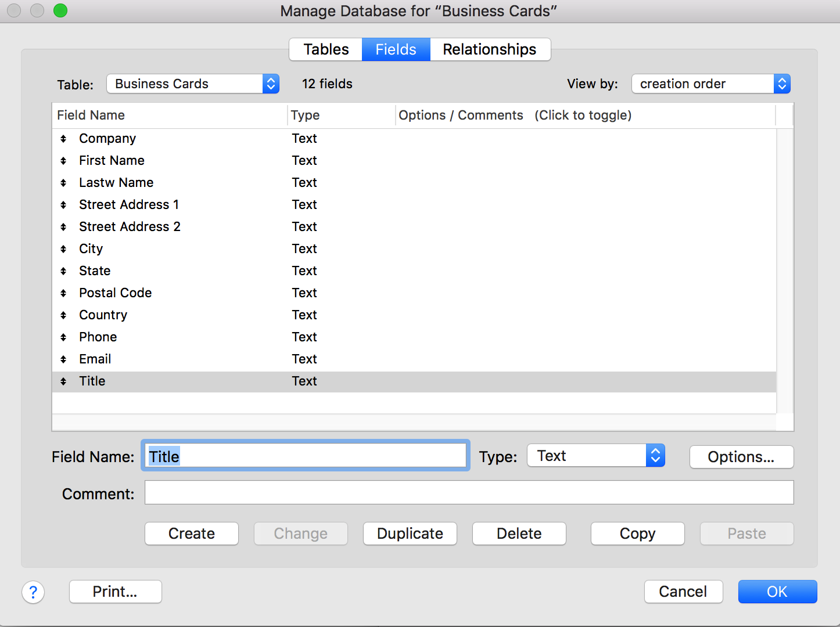
Task: Open the field Type dropdown showing Text
Action: tap(596, 456)
